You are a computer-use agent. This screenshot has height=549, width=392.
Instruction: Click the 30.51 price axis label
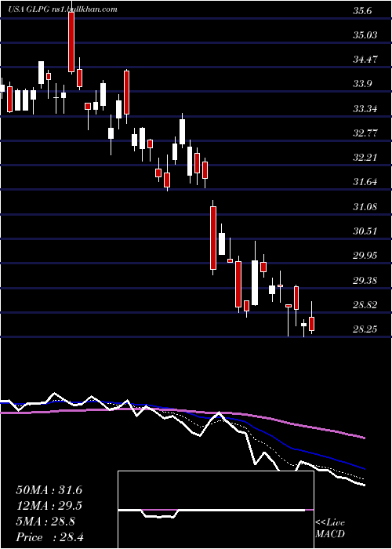366,231
